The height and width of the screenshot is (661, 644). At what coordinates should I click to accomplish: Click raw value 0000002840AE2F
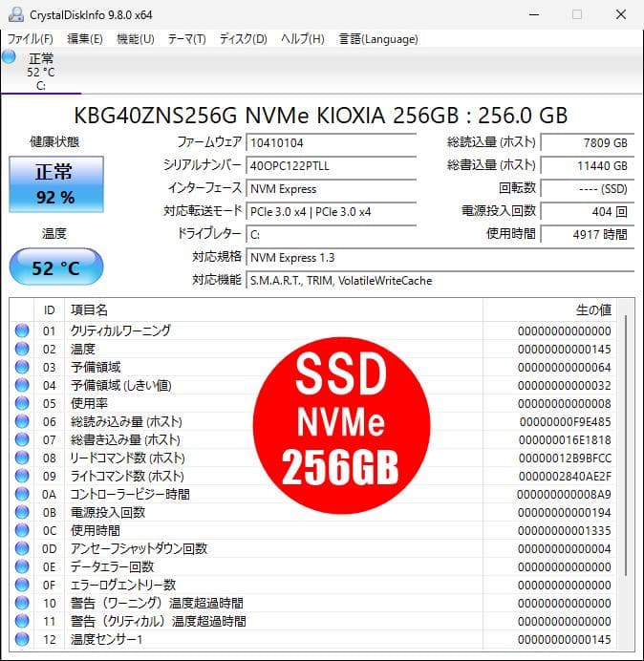point(565,476)
